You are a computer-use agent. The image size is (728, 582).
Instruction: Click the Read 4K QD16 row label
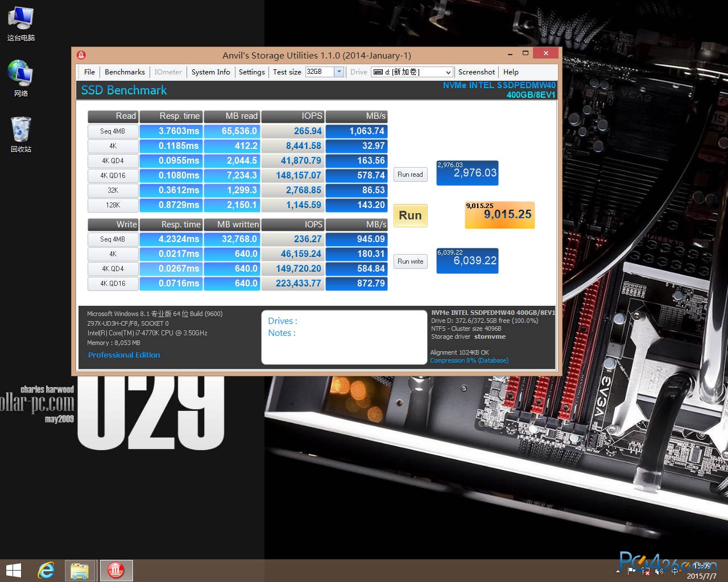coord(113,176)
